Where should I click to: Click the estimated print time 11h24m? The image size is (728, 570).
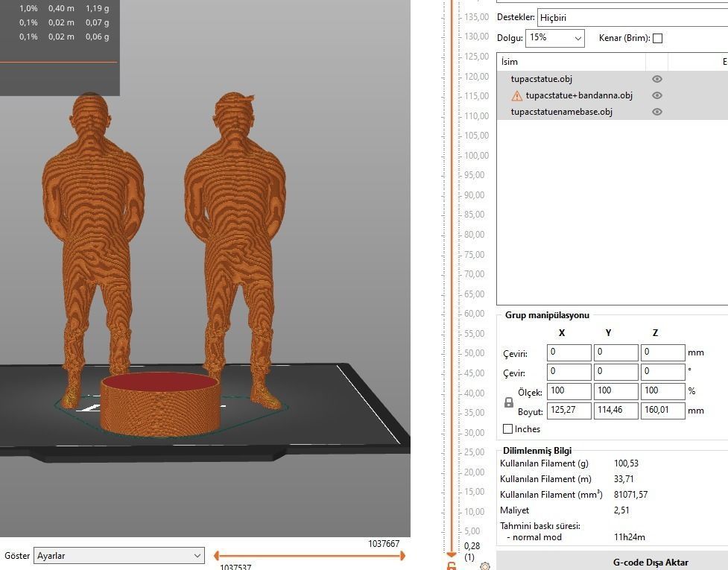[629, 537]
